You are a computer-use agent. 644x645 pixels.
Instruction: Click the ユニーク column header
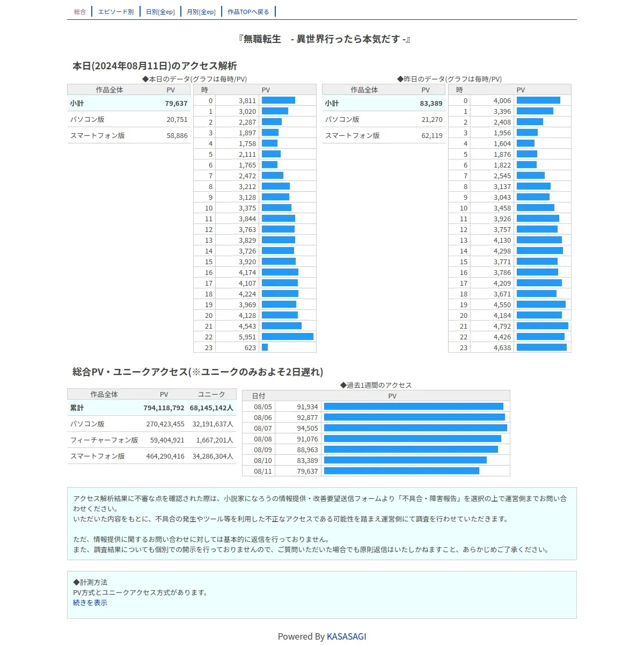[211, 395]
